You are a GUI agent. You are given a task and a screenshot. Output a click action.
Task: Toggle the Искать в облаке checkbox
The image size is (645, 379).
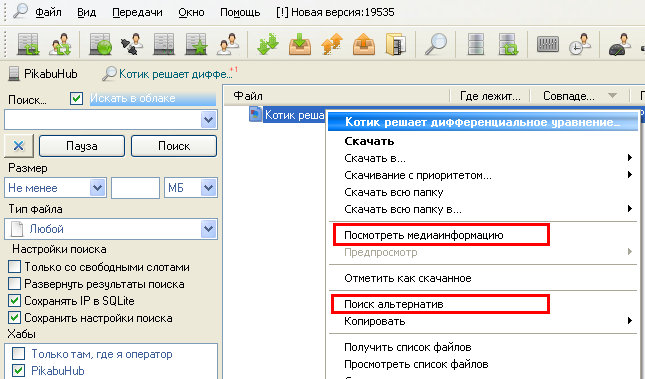click(77, 98)
